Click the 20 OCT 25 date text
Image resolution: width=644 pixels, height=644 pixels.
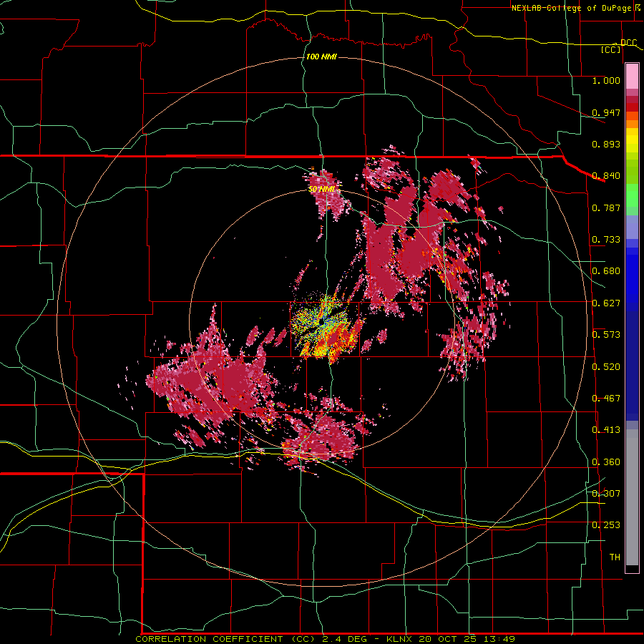point(448,639)
